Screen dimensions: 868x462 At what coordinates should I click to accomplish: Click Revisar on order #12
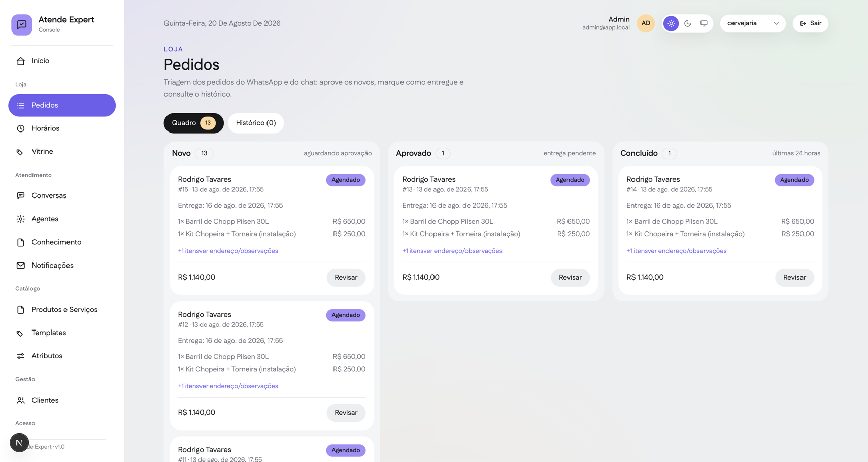click(x=346, y=413)
